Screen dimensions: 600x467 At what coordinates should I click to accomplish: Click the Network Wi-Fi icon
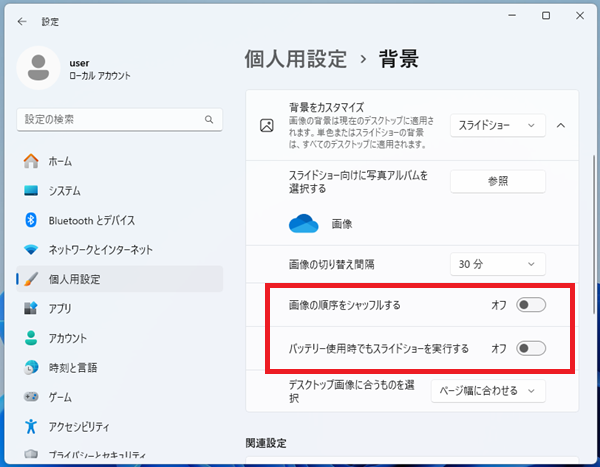point(31,249)
